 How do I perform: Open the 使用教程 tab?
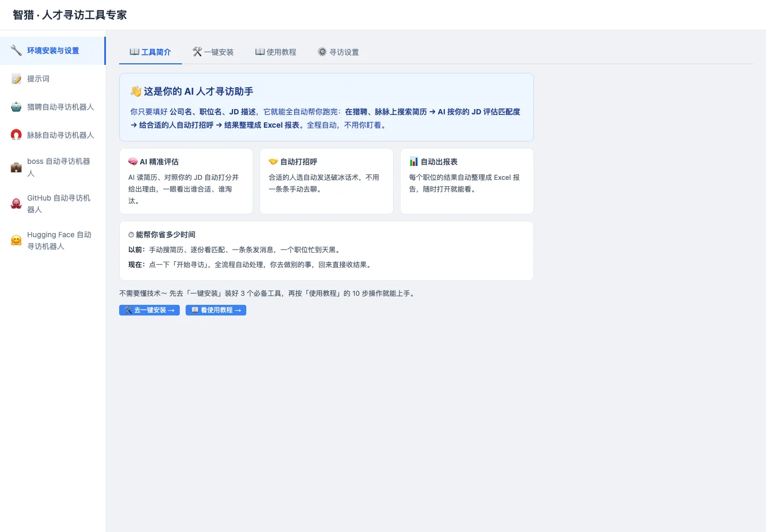point(276,52)
